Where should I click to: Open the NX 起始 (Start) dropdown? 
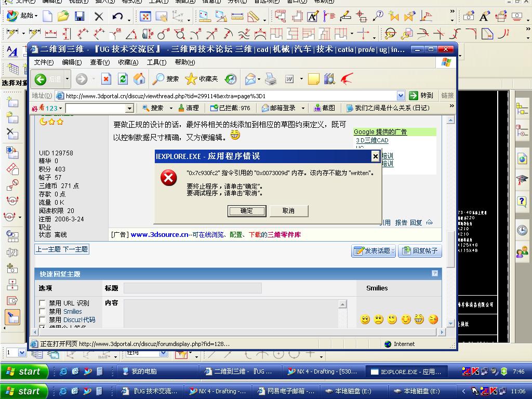coord(22,16)
